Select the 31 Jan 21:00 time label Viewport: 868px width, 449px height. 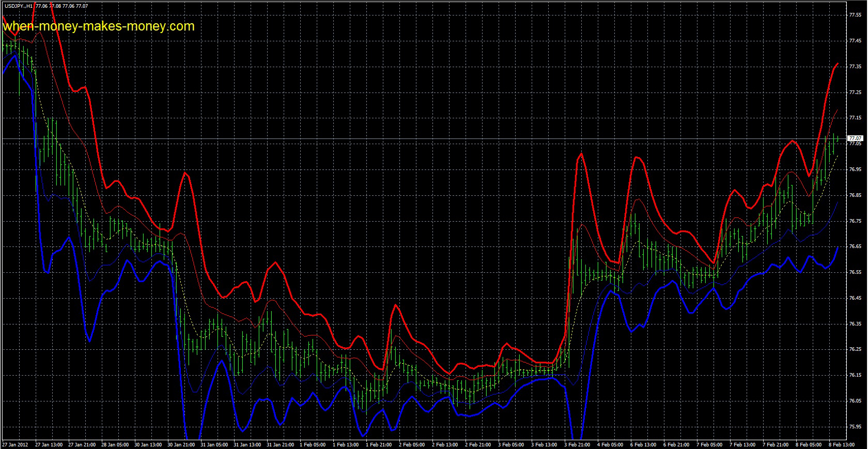(280, 444)
